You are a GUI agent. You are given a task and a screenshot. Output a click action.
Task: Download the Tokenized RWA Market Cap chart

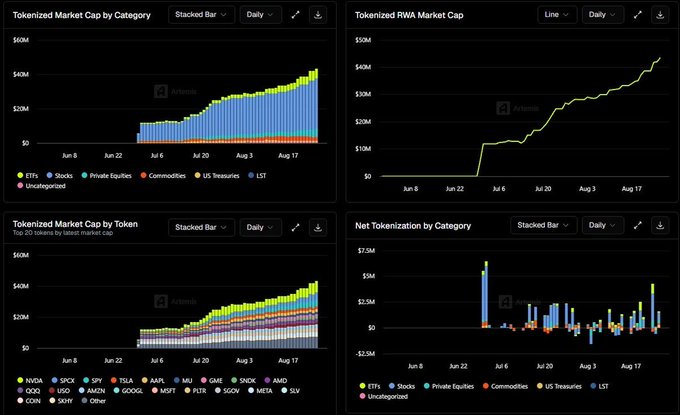pyautogui.click(x=660, y=15)
